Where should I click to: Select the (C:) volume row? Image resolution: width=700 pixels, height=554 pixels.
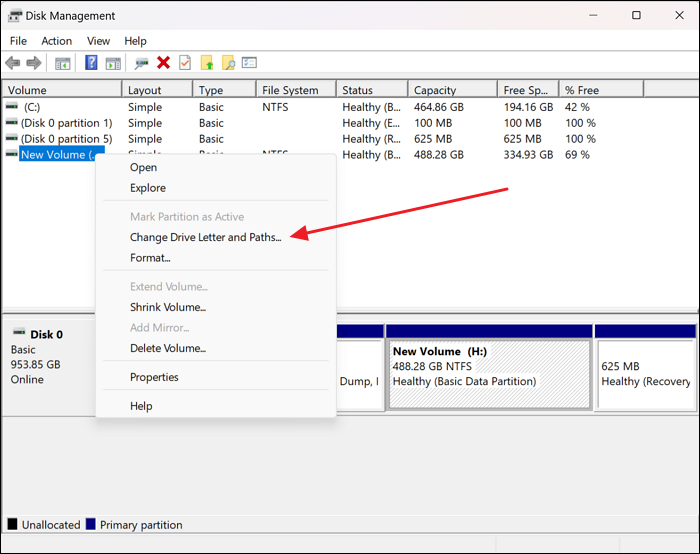click(32, 107)
